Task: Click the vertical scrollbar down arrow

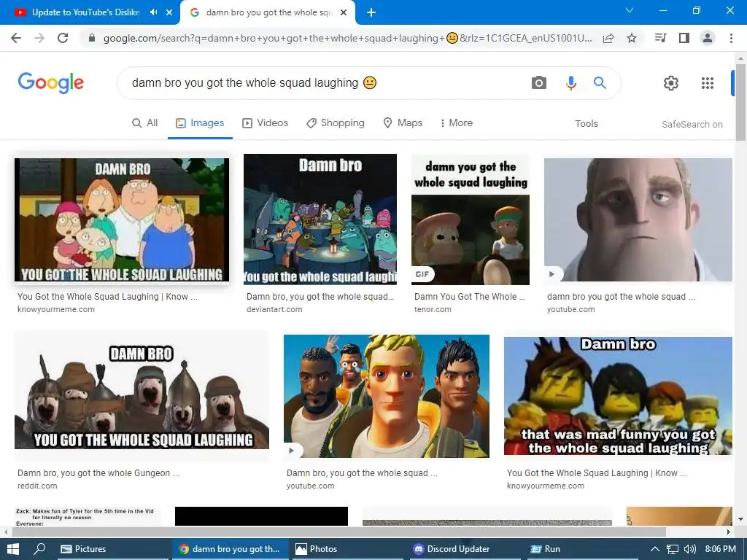Action: click(x=740, y=519)
